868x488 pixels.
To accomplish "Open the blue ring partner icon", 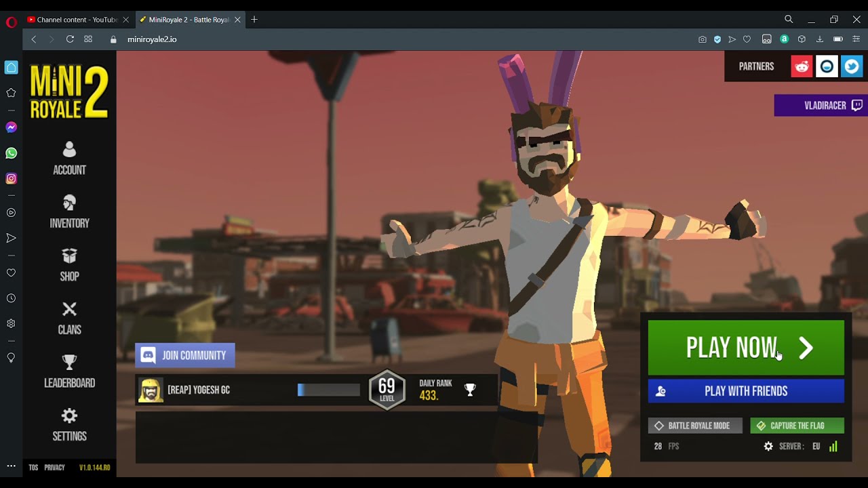I will [x=827, y=66].
